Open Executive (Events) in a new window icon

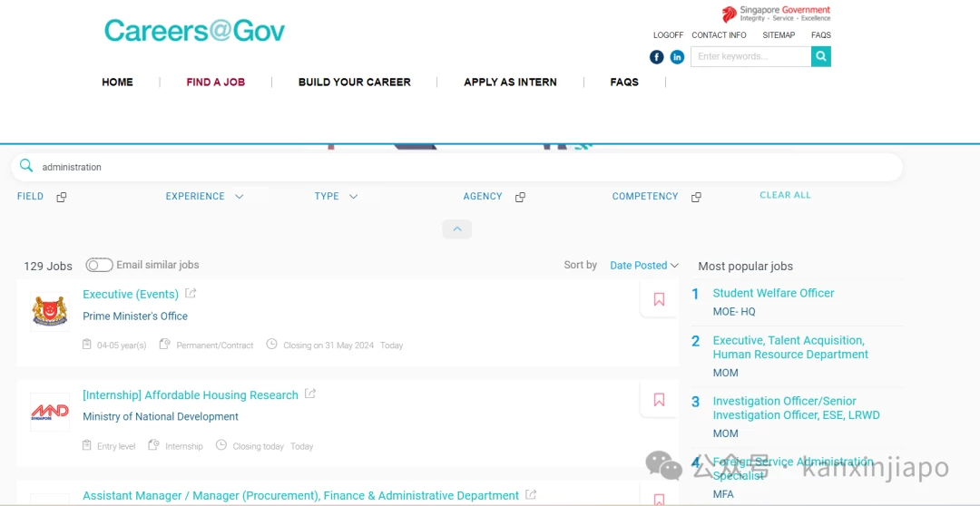click(x=191, y=293)
